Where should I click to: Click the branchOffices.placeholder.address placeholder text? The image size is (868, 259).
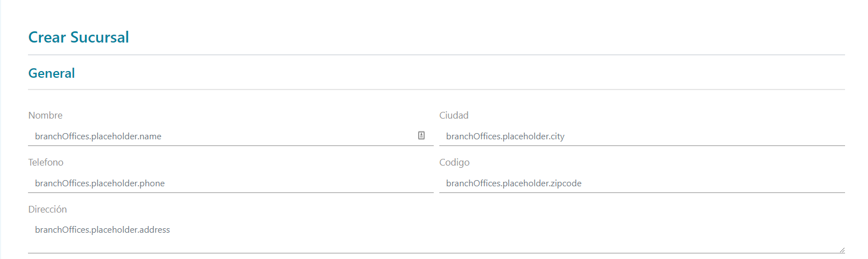click(x=102, y=229)
